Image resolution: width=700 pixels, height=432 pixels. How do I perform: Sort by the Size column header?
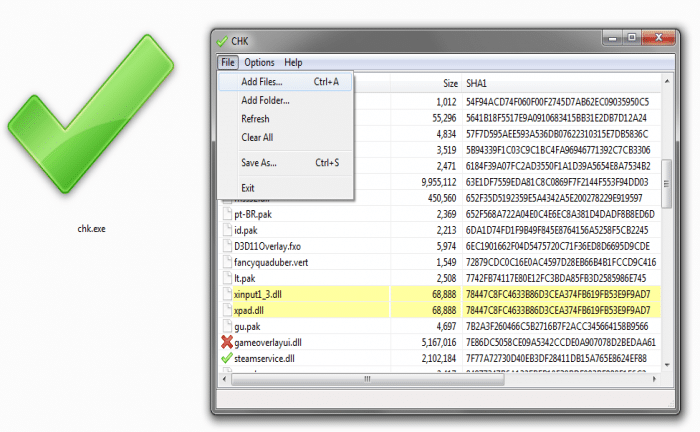pos(450,82)
